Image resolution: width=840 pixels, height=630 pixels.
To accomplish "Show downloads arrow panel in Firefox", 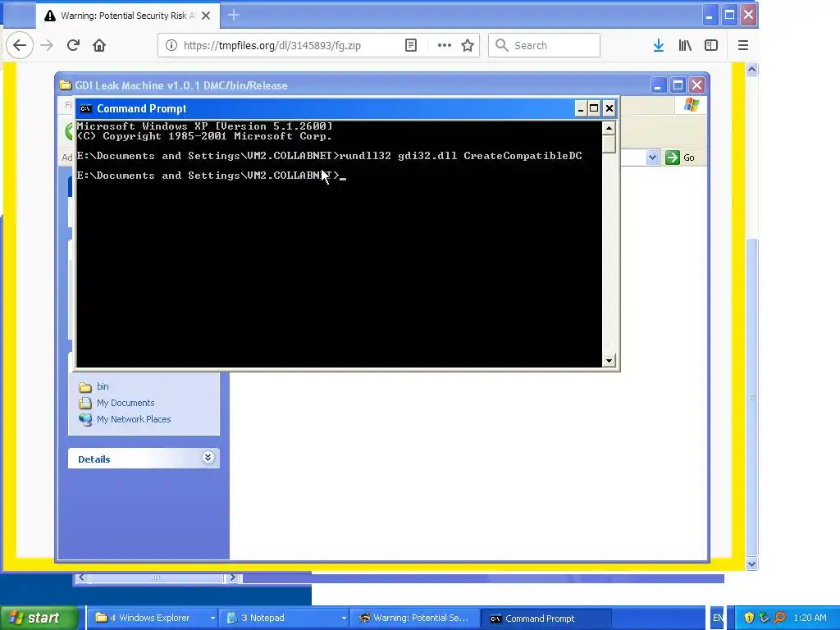I will (x=659, y=46).
